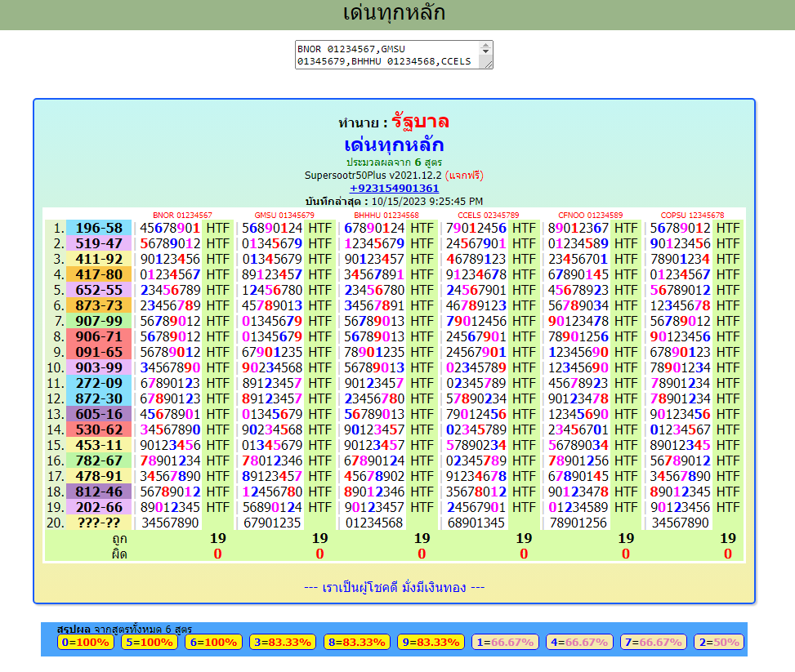This screenshot has height=672, width=795.
Task: Click the CCELS 02345789 column header
Action: [489, 215]
